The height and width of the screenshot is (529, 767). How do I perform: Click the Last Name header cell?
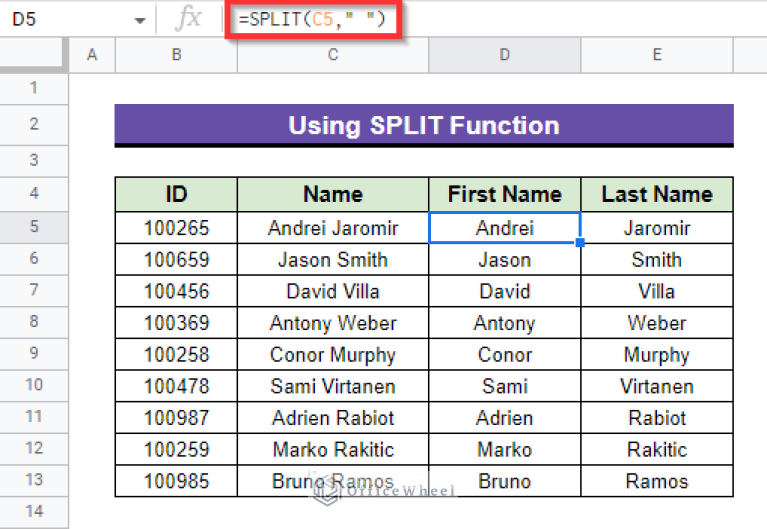[x=656, y=194]
